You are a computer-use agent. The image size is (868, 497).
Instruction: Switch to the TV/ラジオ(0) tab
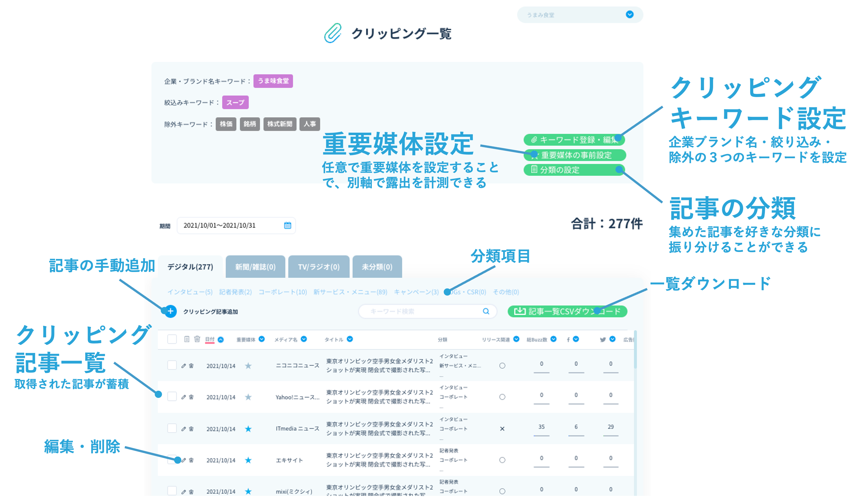(x=318, y=267)
